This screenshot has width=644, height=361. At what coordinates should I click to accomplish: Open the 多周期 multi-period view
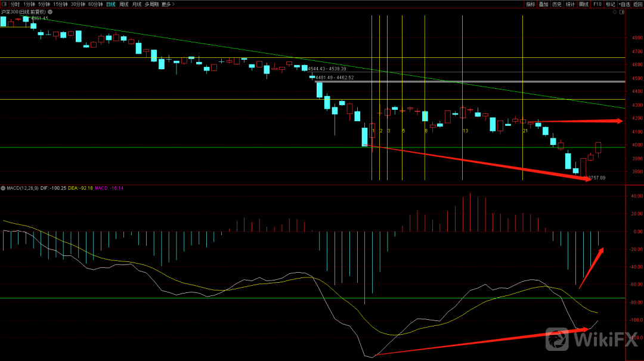coord(151,4)
